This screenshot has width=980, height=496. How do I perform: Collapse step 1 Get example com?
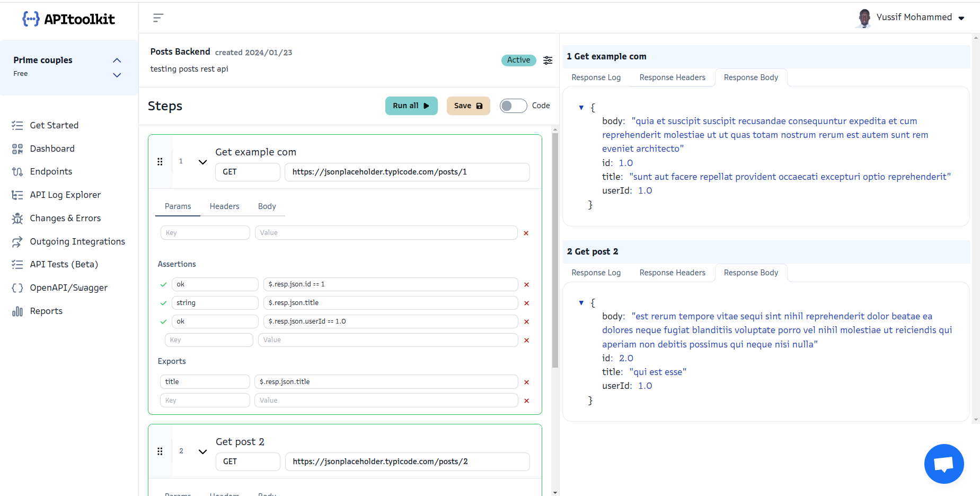202,162
